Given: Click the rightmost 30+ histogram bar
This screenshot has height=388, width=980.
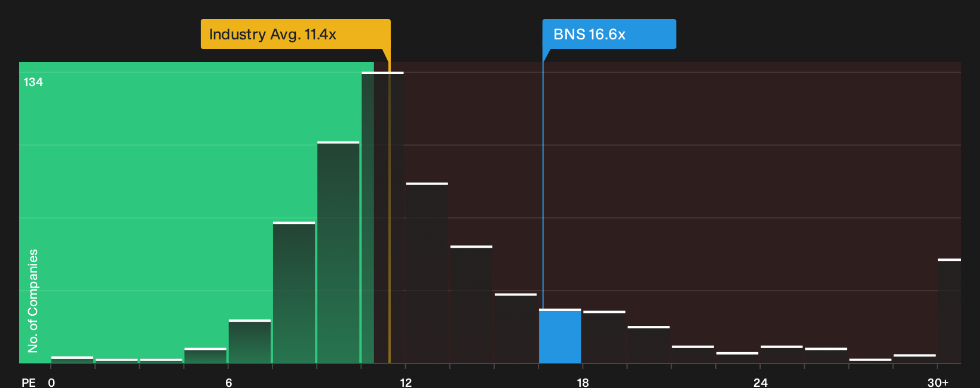Looking at the screenshot, I should point(950,311).
